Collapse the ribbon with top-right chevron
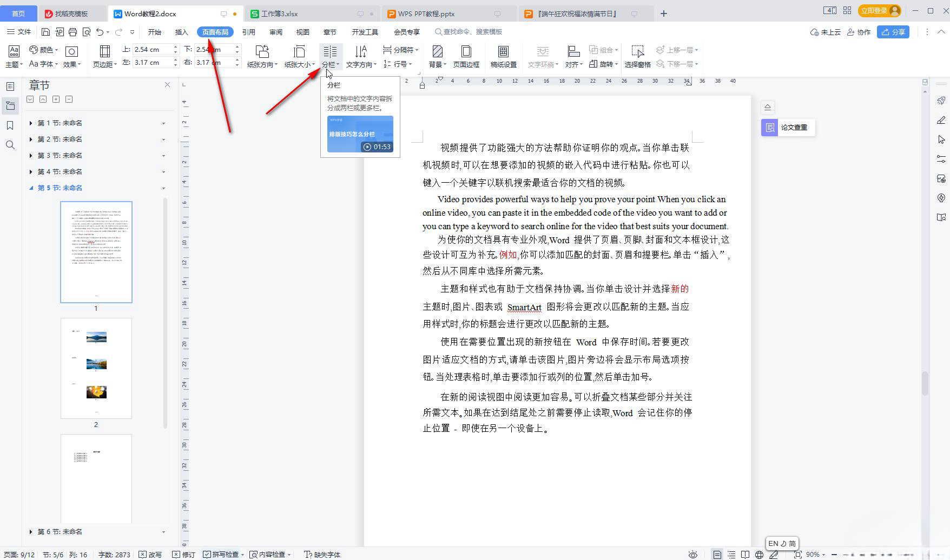 pos(941,32)
